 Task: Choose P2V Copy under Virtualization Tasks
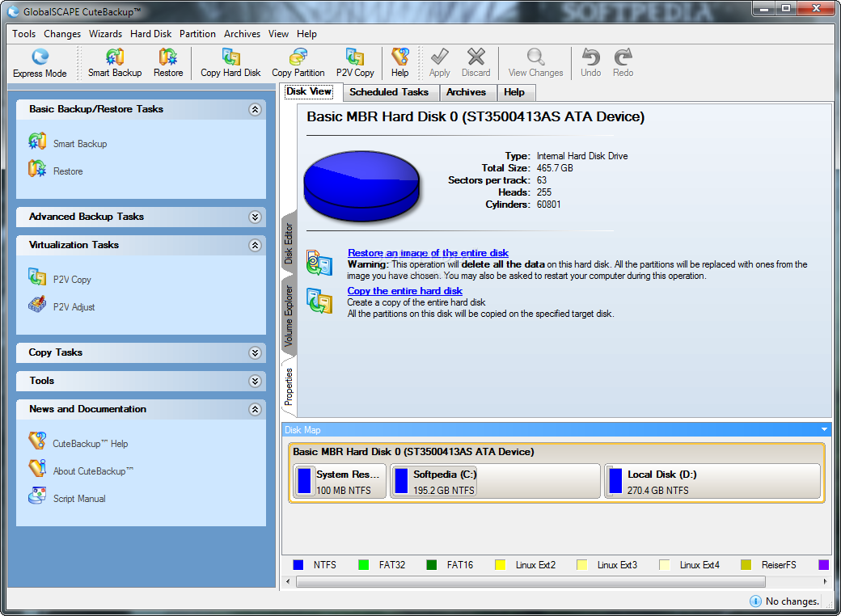[60, 278]
